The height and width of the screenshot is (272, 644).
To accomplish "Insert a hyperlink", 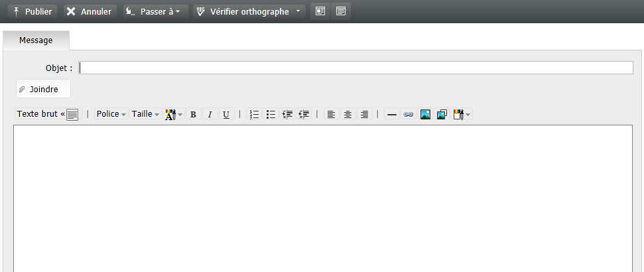I will coord(409,114).
